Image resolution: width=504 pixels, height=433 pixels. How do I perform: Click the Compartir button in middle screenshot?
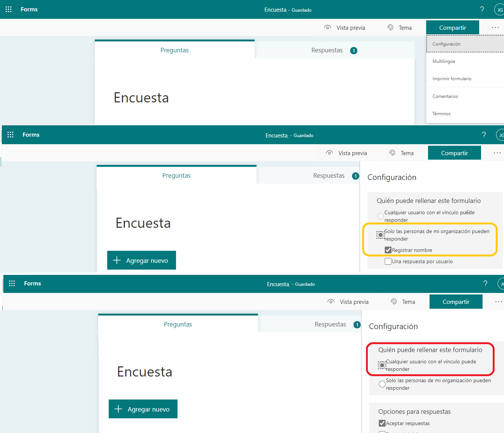[x=454, y=153]
